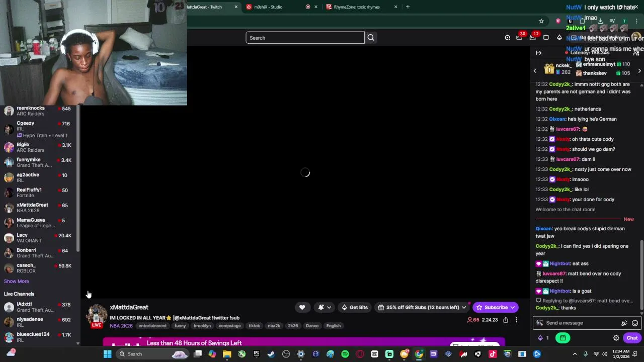This screenshot has width=644, height=362.
Task: Open notification bell dropdown for xMattdaGreat
Action: [325, 307]
